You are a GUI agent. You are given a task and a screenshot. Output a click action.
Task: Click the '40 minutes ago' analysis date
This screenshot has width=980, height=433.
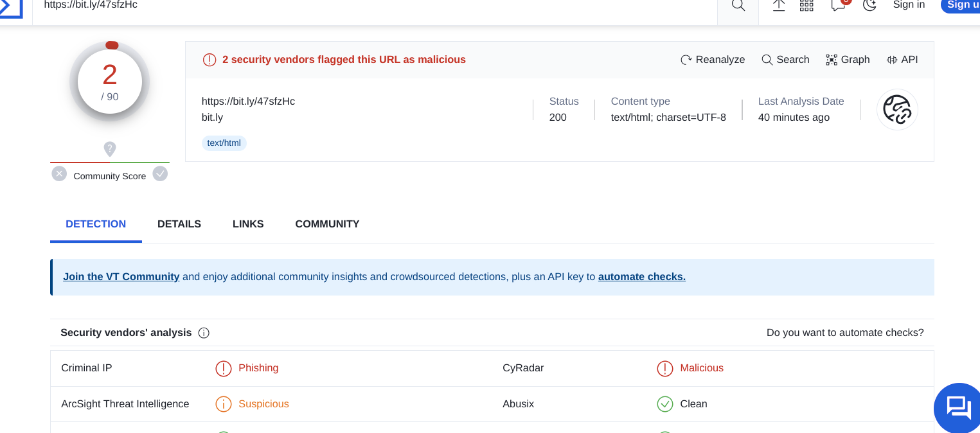pyautogui.click(x=794, y=118)
